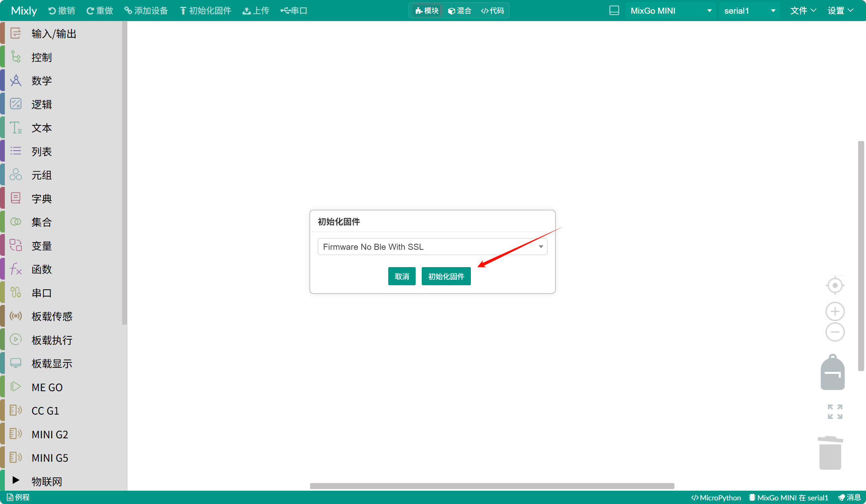Image resolution: width=866 pixels, height=504 pixels.
Task: Switch to 代码 code view mode
Action: (492, 10)
